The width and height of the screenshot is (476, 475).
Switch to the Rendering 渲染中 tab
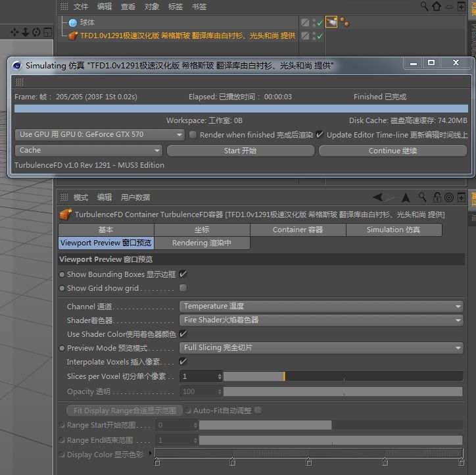click(x=202, y=243)
